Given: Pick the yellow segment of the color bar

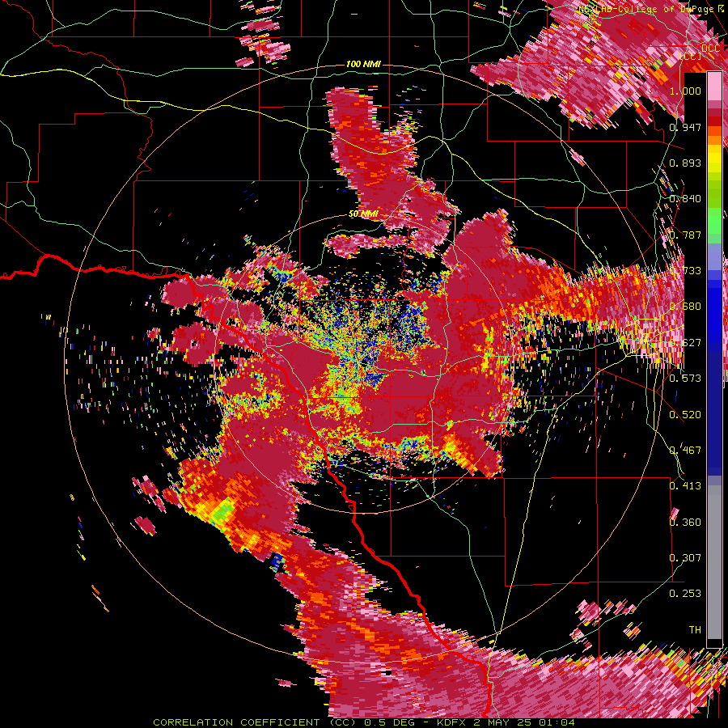Looking at the screenshot, I should pos(714,159).
